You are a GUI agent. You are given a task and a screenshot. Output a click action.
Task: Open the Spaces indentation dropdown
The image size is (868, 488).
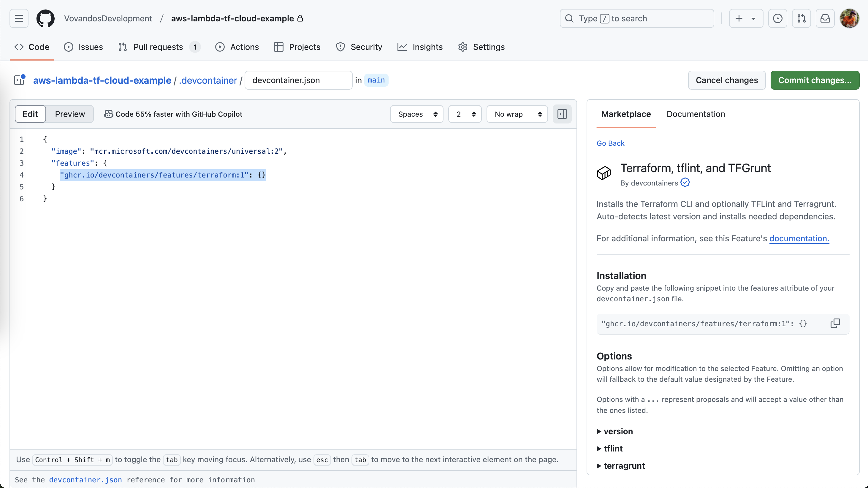click(x=416, y=114)
